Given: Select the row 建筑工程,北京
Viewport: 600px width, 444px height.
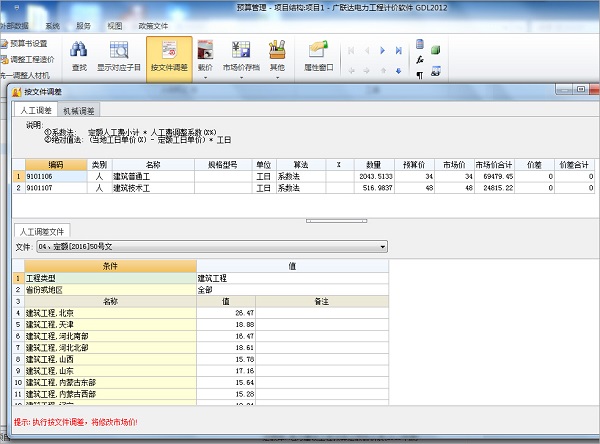Looking at the screenshot, I should point(201,313).
